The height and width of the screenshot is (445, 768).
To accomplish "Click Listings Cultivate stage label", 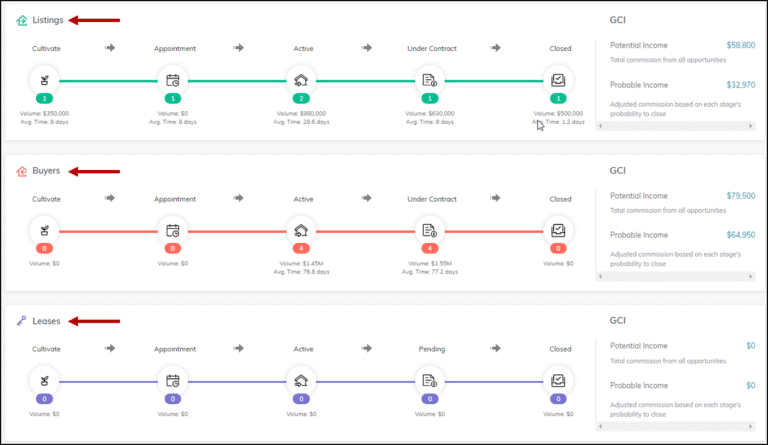I will pos(46,48).
